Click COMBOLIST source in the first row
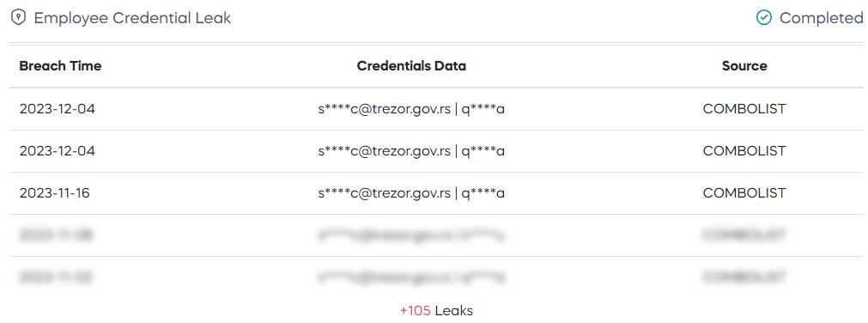The width and height of the screenshot is (868, 323). click(x=744, y=108)
